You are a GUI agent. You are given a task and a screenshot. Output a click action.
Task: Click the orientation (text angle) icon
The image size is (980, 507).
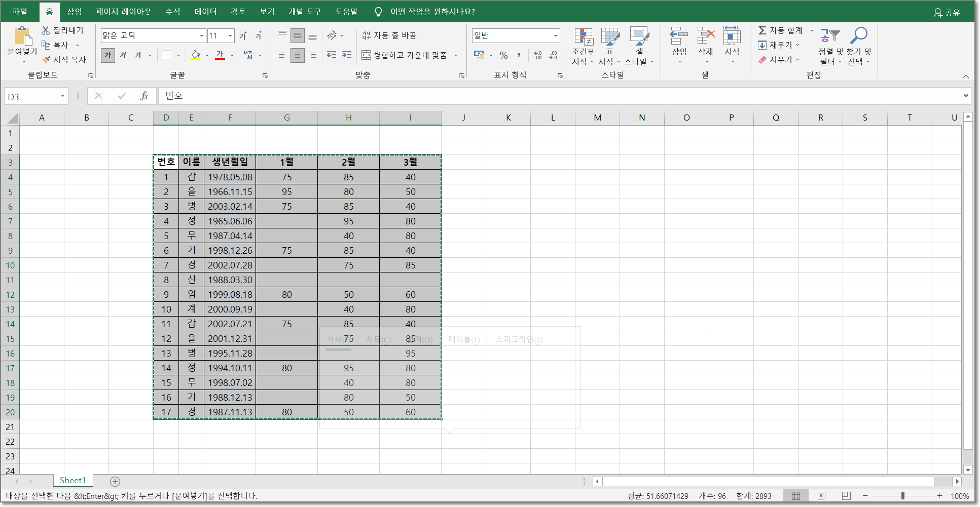(x=332, y=35)
